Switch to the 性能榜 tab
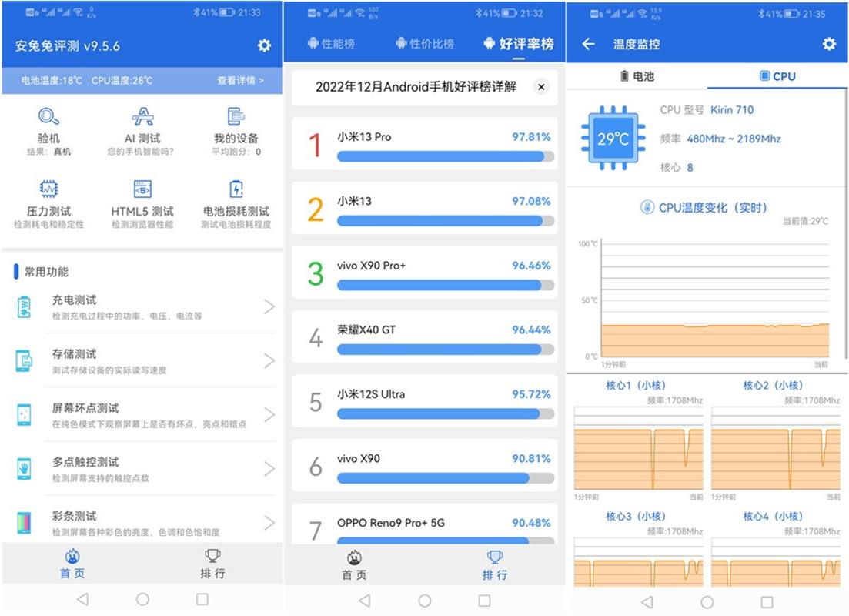 pos(331,44)
